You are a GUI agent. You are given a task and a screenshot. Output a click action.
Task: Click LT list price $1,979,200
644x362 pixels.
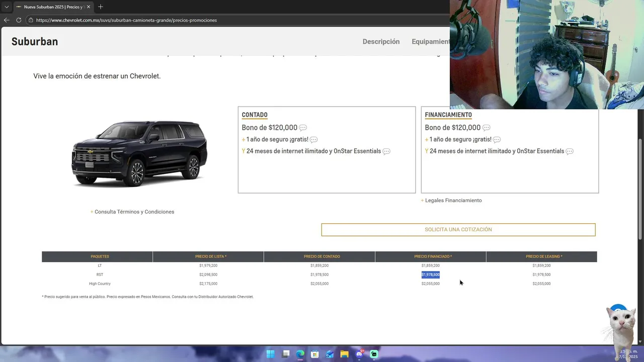tap(208, 265)
